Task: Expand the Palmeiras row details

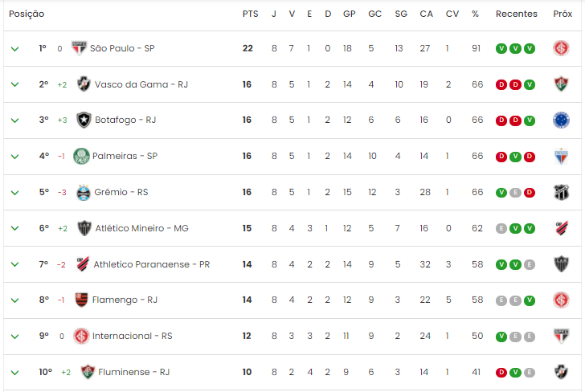Action: click(15, 157)
